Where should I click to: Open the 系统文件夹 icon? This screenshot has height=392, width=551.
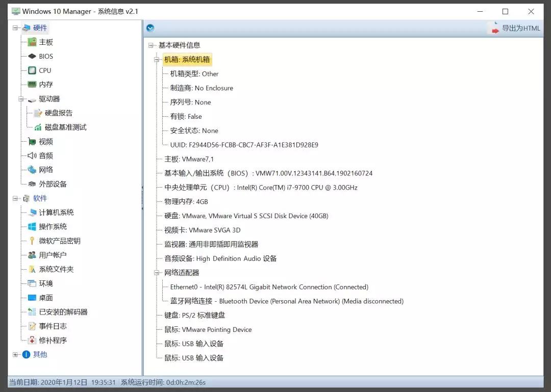[32, 270]
